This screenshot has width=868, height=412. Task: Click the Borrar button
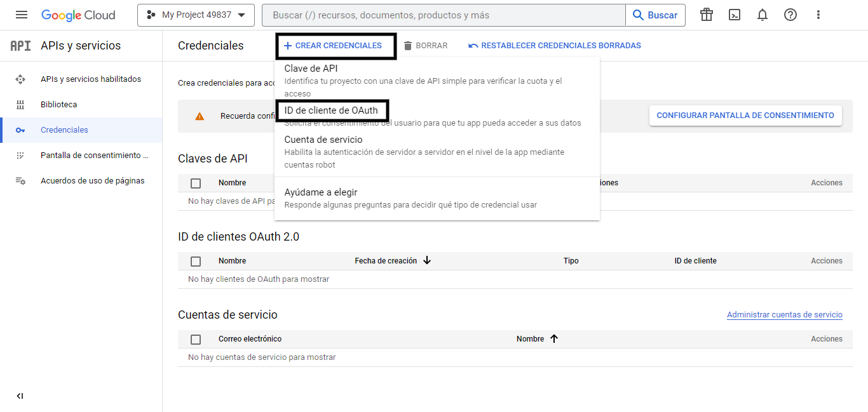click(426, 46)
